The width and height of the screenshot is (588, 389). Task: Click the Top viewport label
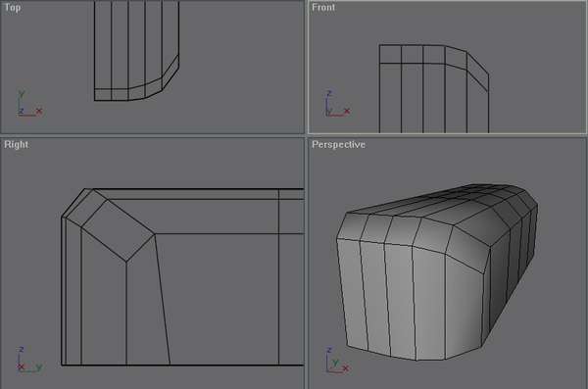tap(13, 8)
